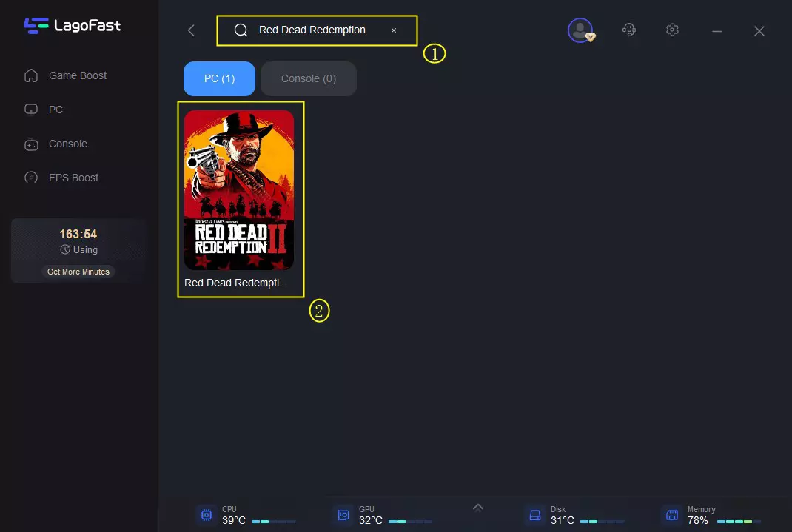792x532 pixels.
Task: Click the GPU usage bar
Action: click(x=410, y=522)
